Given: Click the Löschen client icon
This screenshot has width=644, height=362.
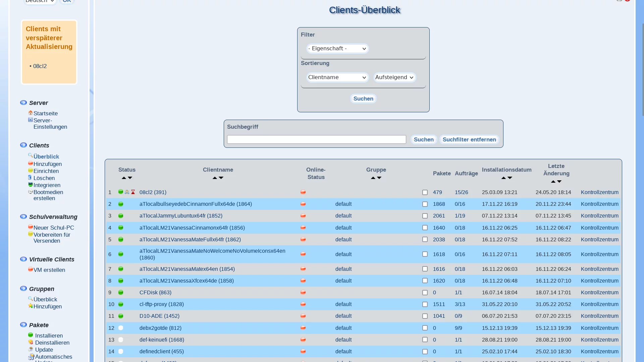Looking at the screenshot, I should pyautogui.click(x=30, y=177).
